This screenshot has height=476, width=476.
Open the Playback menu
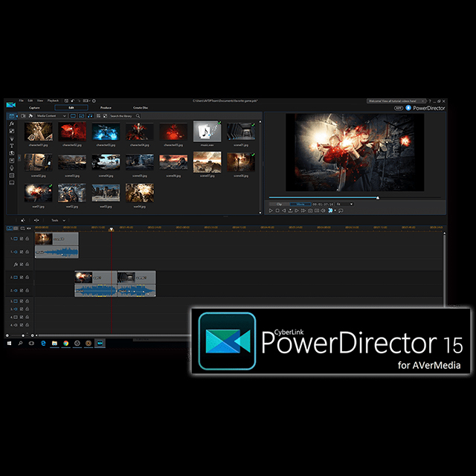coord(53,100)
